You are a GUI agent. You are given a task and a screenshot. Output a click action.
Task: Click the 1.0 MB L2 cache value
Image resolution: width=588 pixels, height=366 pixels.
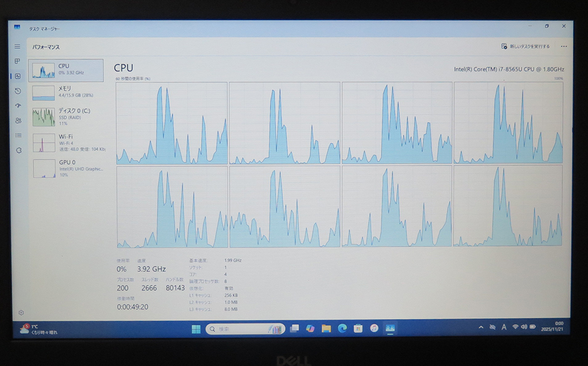click(231, 302)
